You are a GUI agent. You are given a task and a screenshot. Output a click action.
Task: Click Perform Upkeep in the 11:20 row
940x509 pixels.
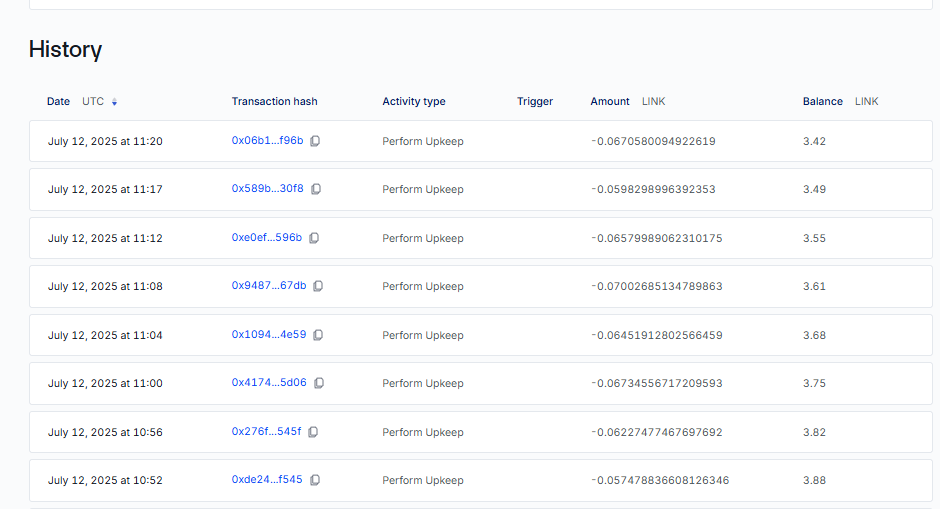click(423, 141)
